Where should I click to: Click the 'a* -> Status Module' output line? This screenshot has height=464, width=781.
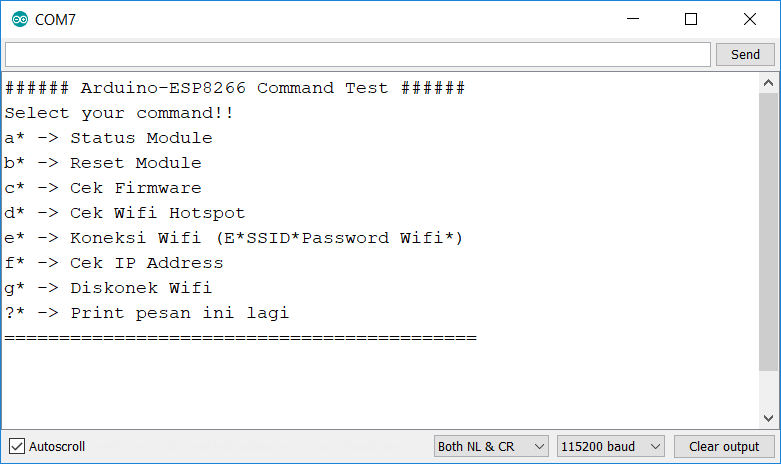click(x=109, y=138)
